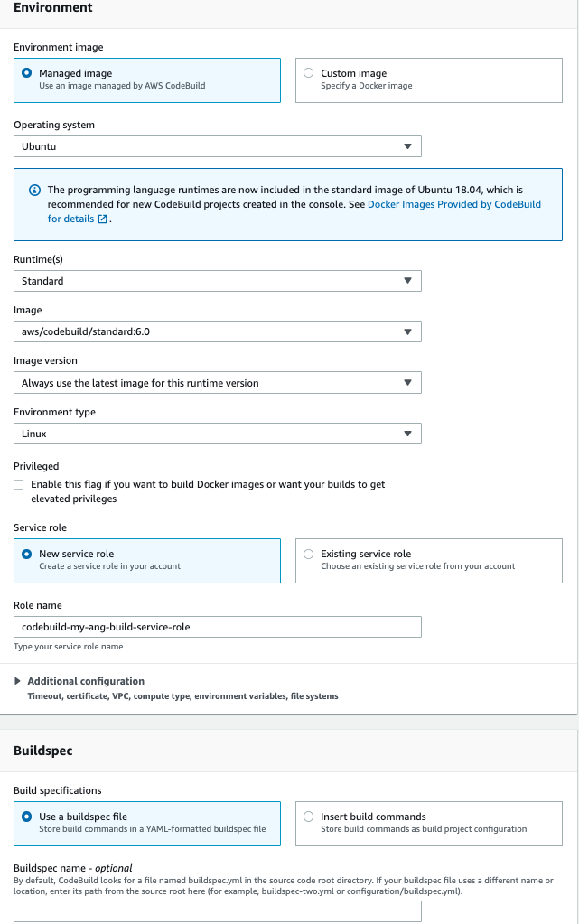Open the Image aws/codebuild/standard:6.0 dropdown
This screenshot has width=579, height=924.
tap(217, 331)
